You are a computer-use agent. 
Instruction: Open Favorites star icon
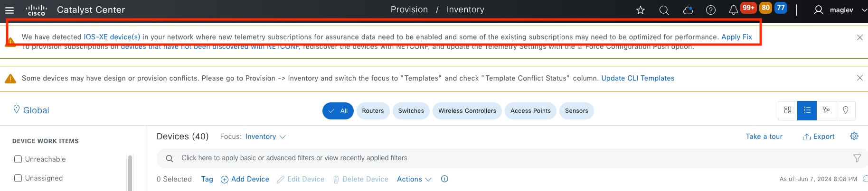(641, 10)
